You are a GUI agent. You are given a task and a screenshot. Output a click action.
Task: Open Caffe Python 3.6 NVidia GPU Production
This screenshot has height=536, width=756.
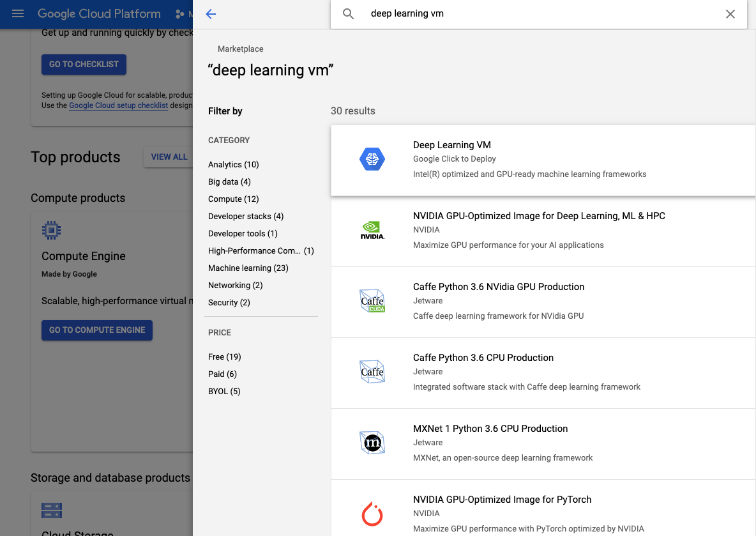pos(543,302)
